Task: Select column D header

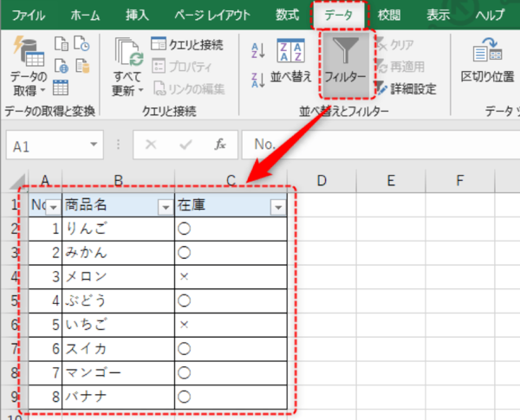Action: [x=322, y=181]
